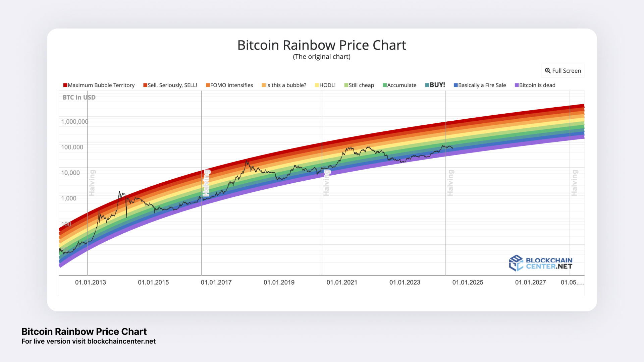644x362 pixels.
Task: Click the BlockchainCenter.net logo icon
Action: pyautogui.click(x=516, y=263)
